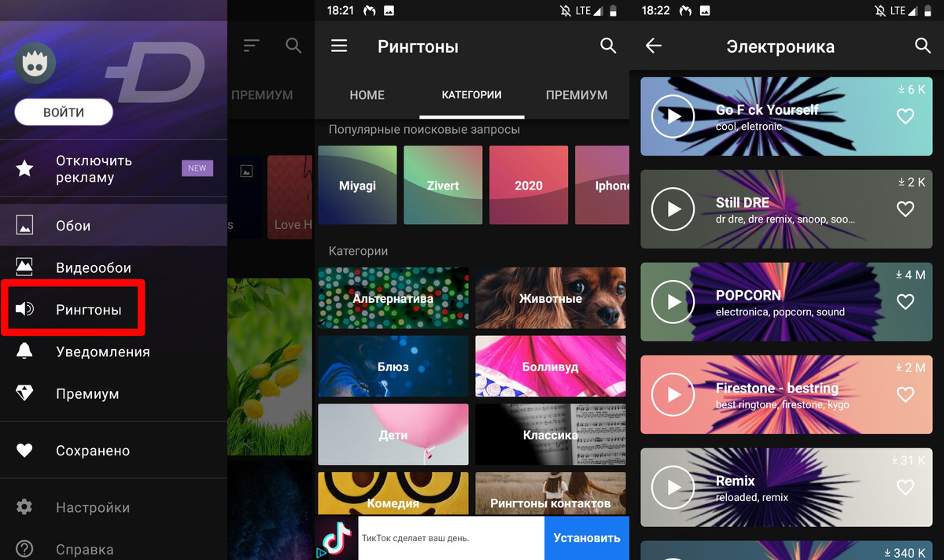Viewport: 944px width, 560px height.
Task: Open Видеообои in the drawer
Action: point(113,267)
